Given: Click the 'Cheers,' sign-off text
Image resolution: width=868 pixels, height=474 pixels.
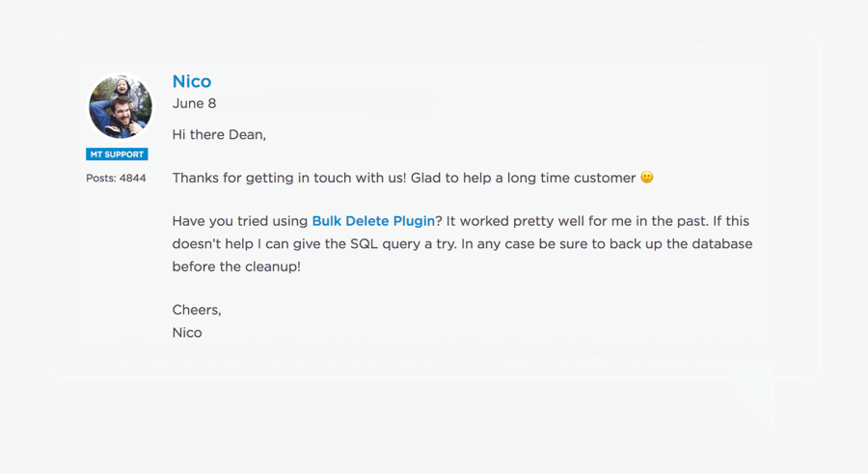Looking at the screenshot, I should 197,310.
